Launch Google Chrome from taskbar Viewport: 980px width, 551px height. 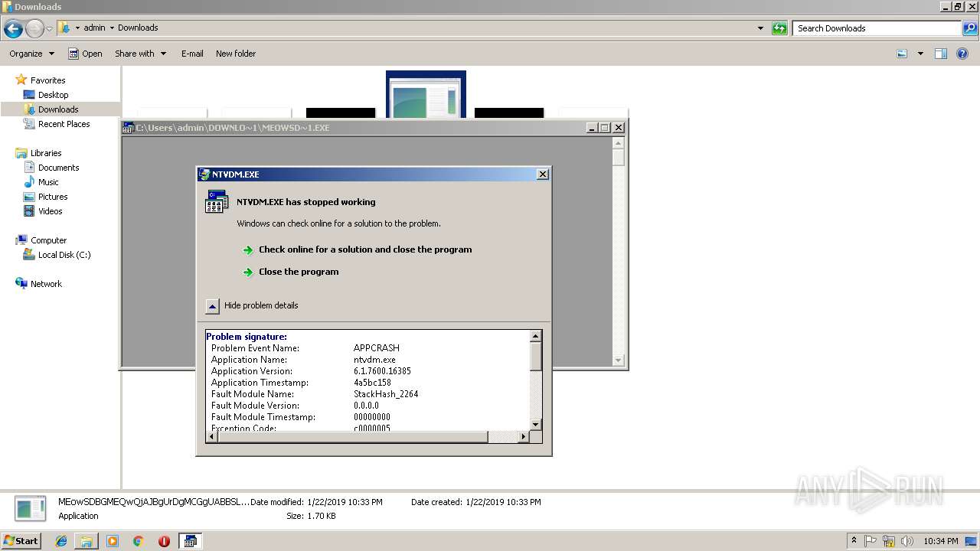[138, 541]
